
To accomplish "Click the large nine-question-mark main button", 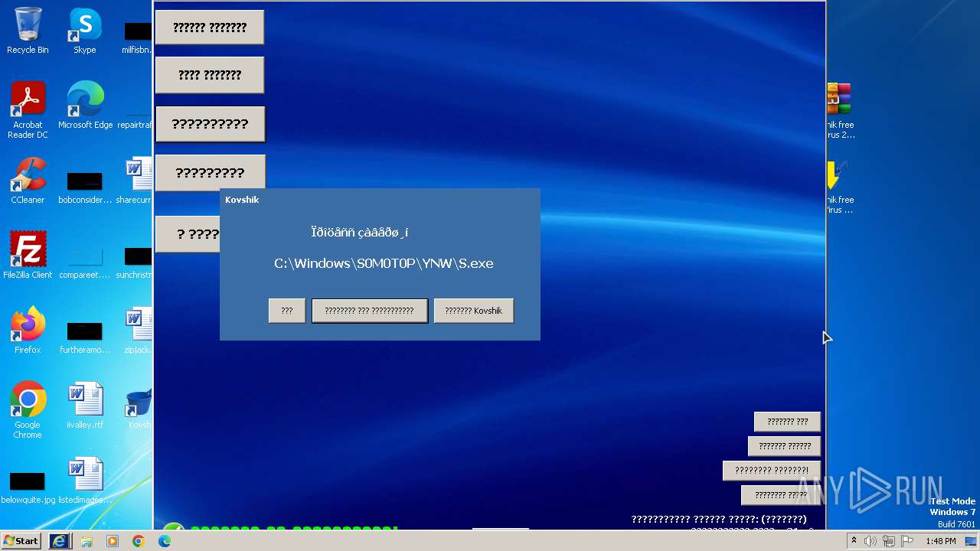I will click(x=210, y=173).
